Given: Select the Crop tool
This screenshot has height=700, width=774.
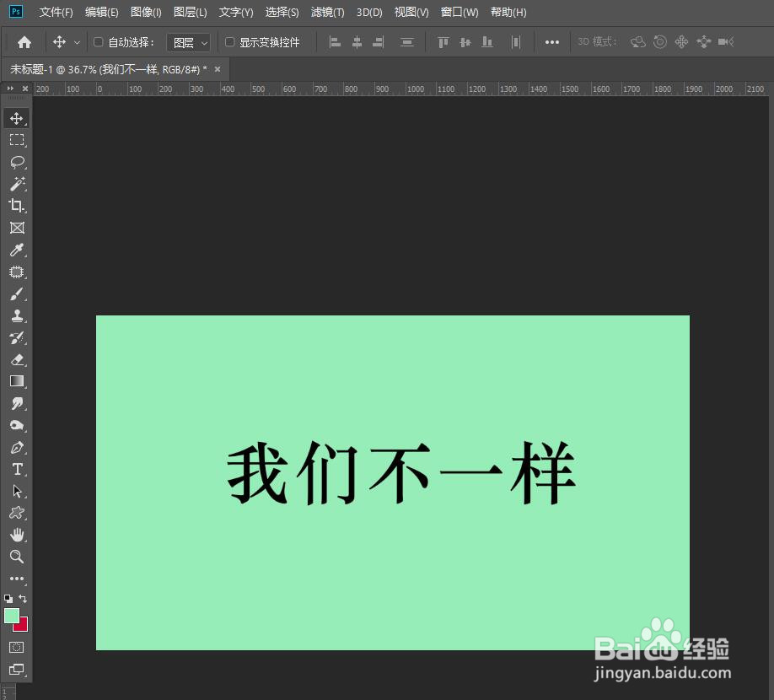Looking at the screenshot, I should click(17, 206).
